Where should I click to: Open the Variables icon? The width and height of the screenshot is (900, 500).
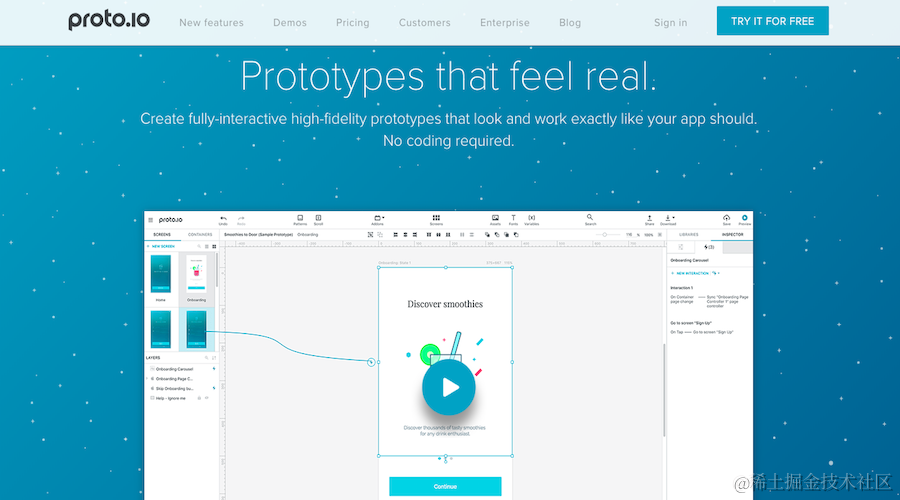click(532, 218)
